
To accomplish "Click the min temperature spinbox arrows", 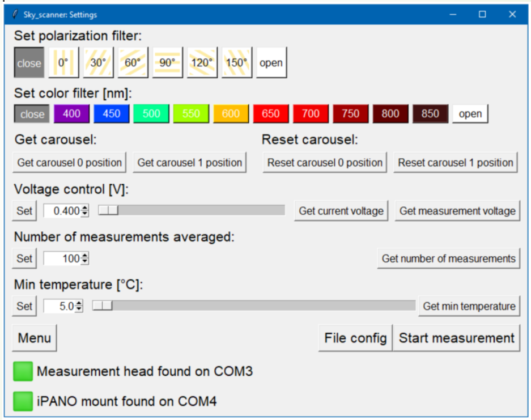I will point(79,307).
